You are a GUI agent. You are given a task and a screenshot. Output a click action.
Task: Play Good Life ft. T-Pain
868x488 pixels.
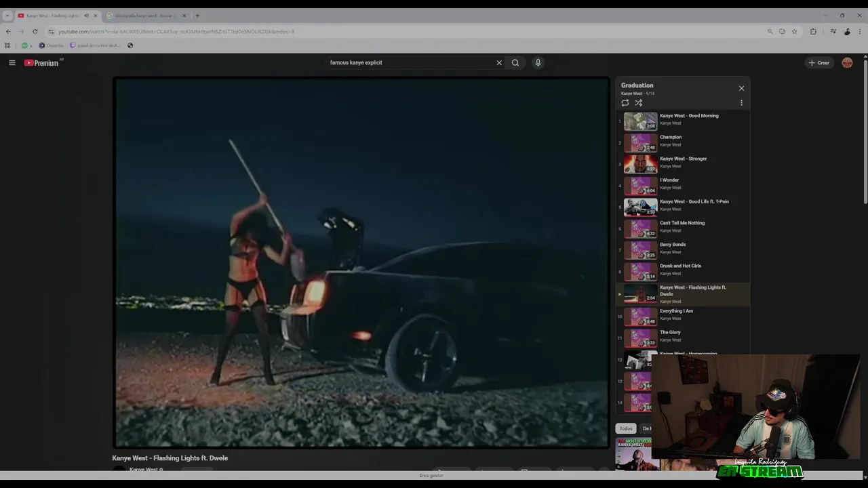coord(683,206)
